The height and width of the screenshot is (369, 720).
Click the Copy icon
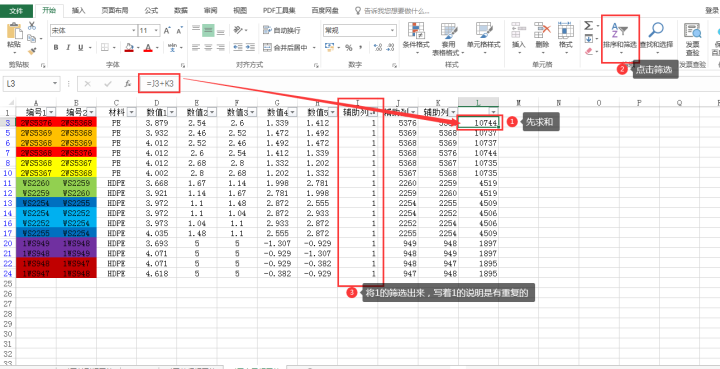31,39
